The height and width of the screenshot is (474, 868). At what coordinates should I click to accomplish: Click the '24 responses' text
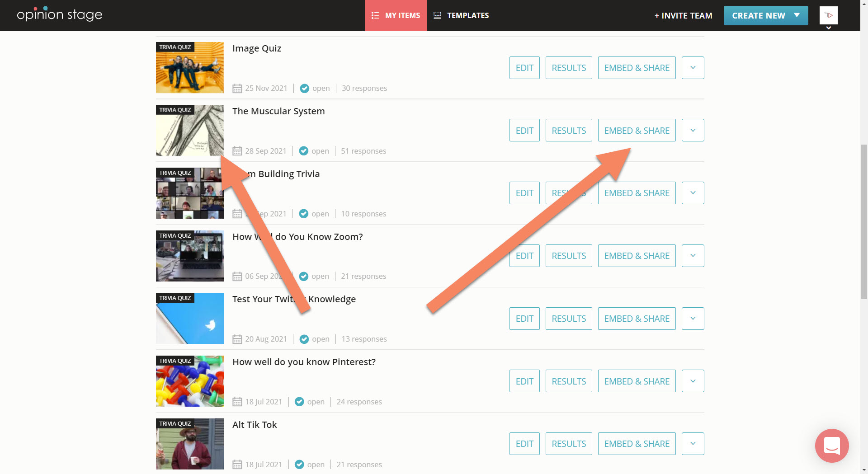[x=359, y=402]
